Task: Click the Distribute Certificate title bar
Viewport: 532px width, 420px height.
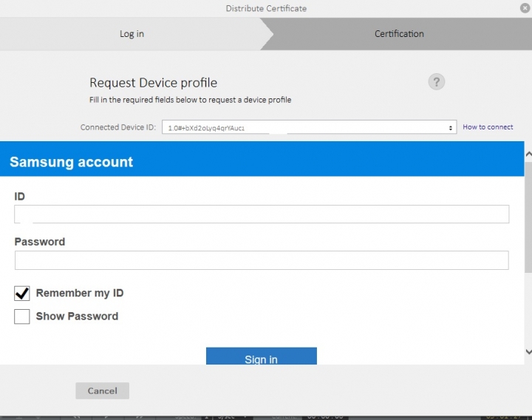Action: pyautogui.click(x=266, y=9)
